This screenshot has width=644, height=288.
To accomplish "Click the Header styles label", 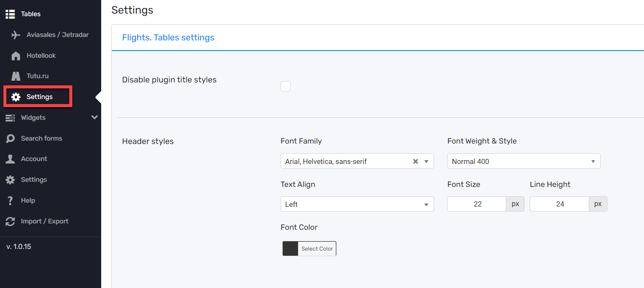I will click(148, 141).
